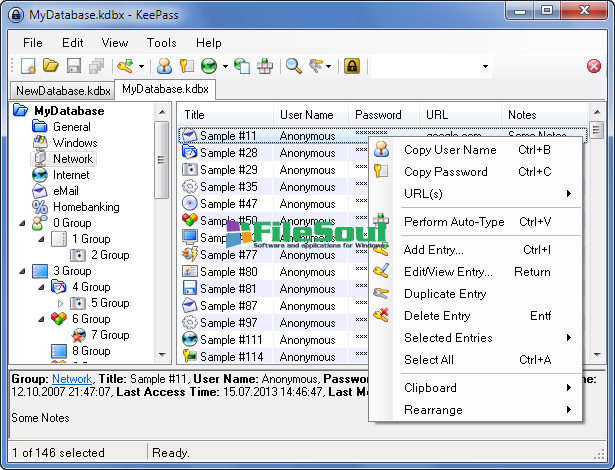Click the Open Database folder icon
Viewport: 615px width, 470px height.
coord(51,66)
